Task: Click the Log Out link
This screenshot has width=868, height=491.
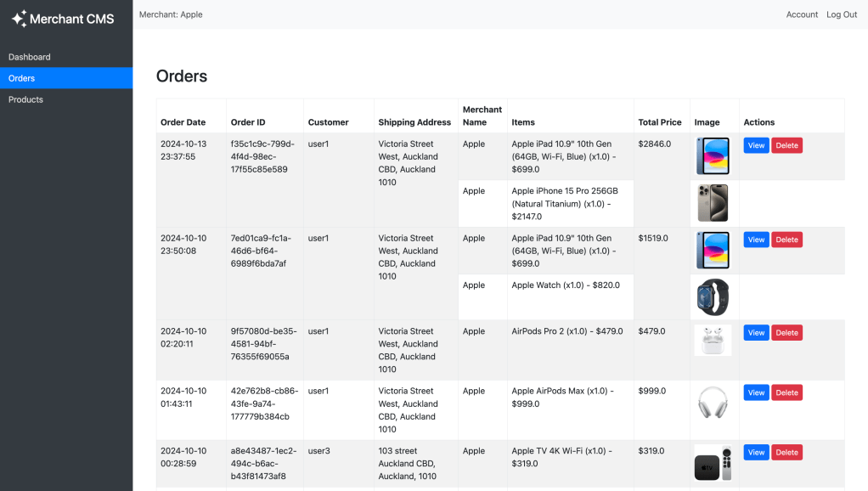Action: (842, 14)
